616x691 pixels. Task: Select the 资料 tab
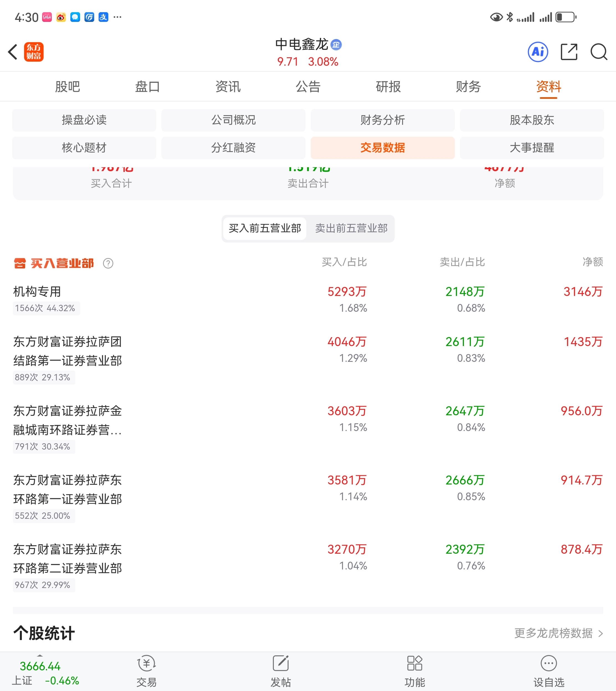(549, 87)
